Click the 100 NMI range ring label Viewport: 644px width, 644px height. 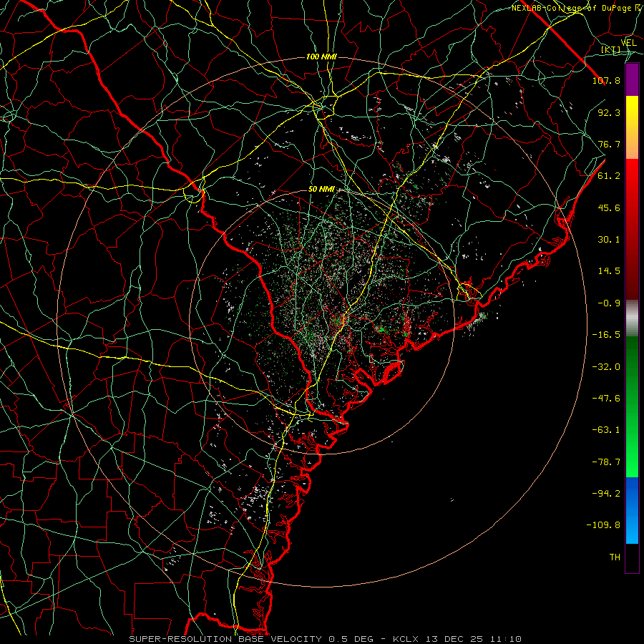click(x=321, y=57)
